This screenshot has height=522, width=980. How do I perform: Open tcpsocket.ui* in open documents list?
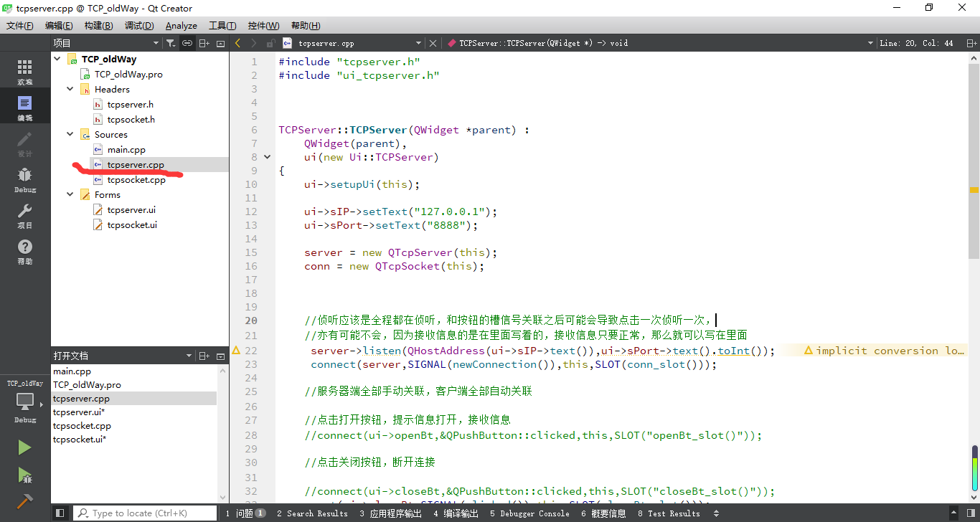(x=80, y=439)
